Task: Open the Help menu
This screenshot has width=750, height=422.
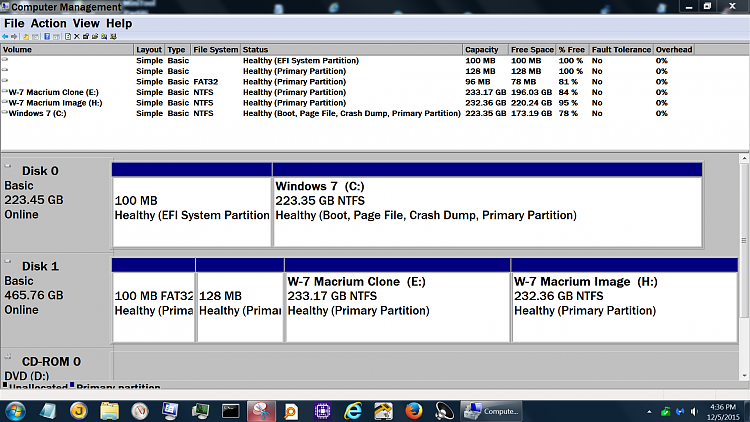Action: [119, 23]
